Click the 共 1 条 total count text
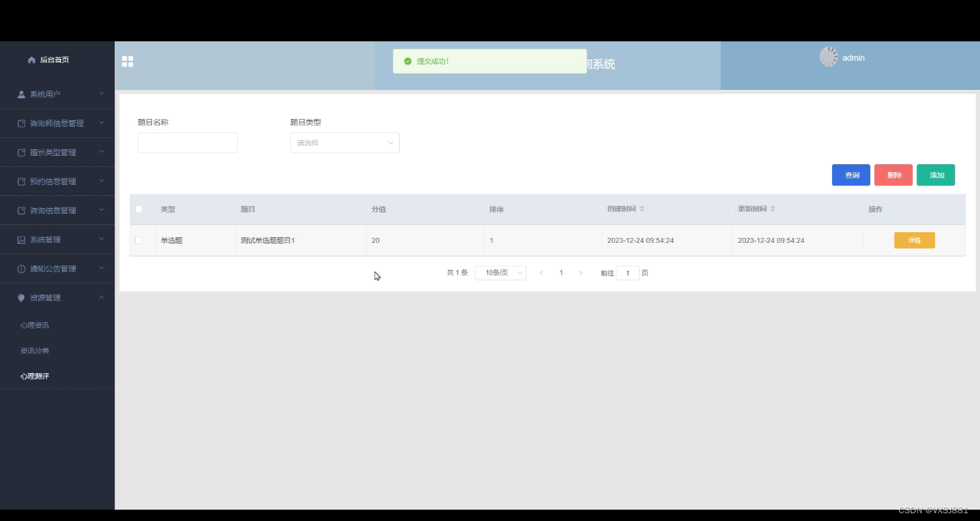Screen dimensions: 980x521 tap(457, 273)
